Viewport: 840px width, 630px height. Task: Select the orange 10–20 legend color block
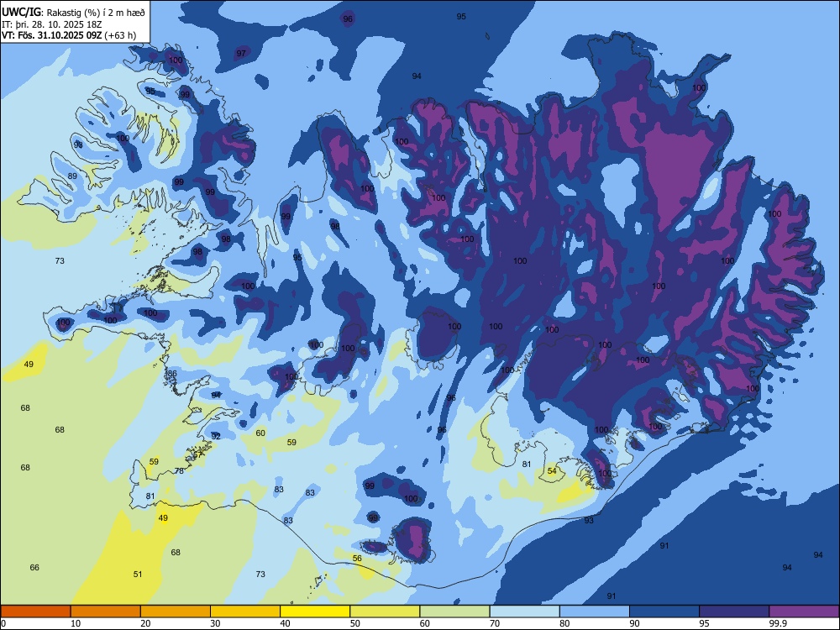[x=106, y=612]
